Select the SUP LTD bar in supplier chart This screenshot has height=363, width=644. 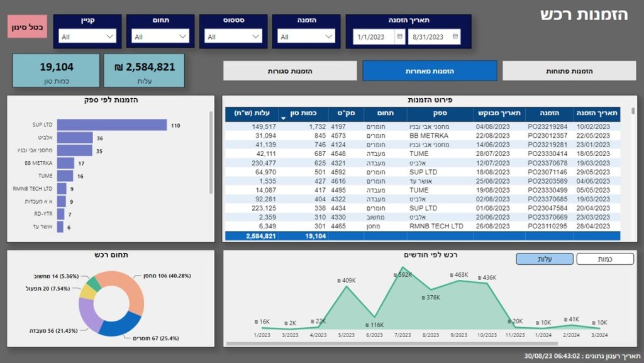click(x=112, y=125)
